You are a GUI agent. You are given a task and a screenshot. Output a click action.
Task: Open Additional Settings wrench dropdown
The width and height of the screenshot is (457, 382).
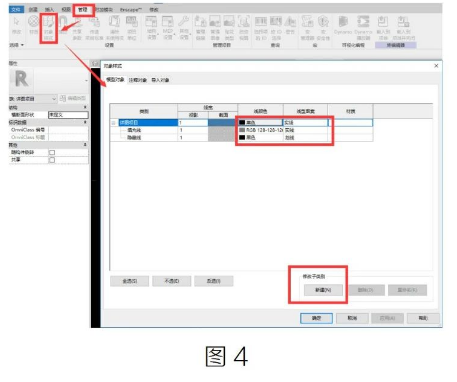point(184,28)
